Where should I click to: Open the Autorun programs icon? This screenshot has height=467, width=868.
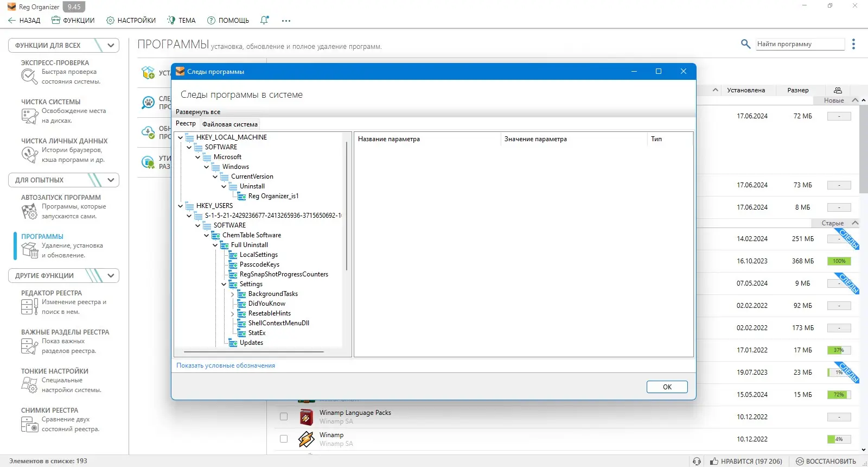(29, 211)
